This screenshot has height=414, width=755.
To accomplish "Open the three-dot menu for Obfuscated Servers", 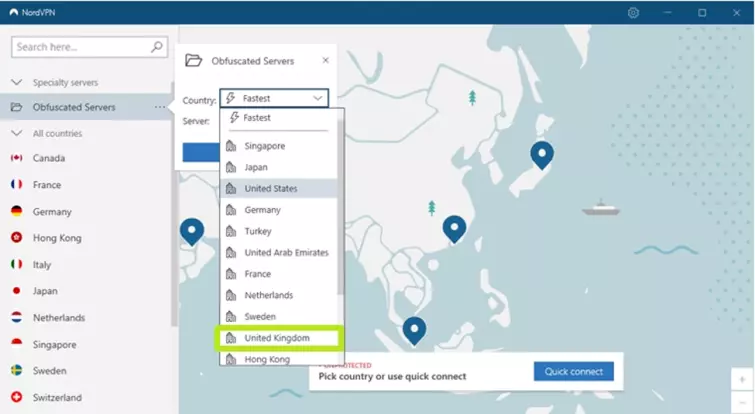I will tap(159, 107).
